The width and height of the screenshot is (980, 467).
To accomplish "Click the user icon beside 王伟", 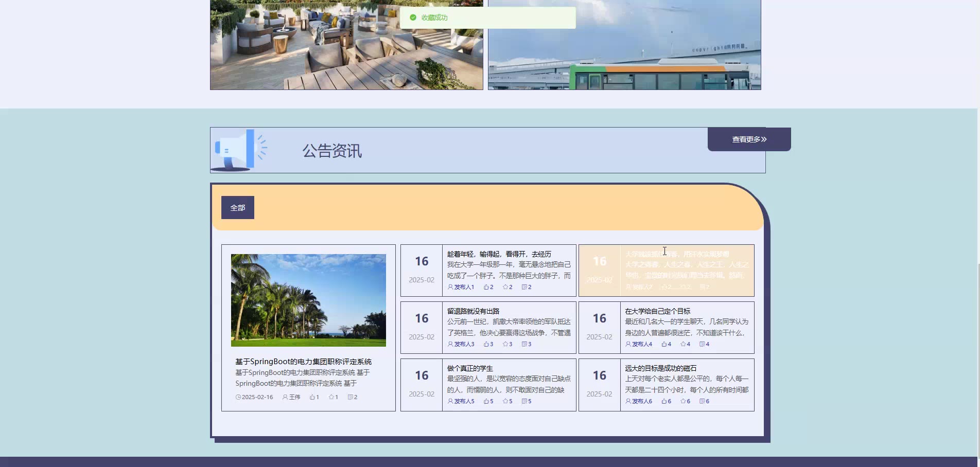I will (x=285, y=397).
